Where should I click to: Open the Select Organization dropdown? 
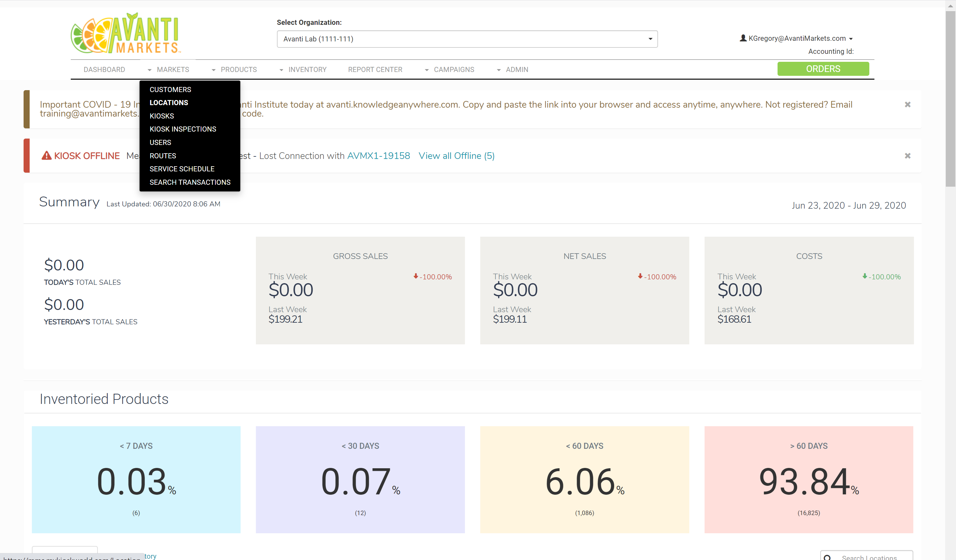(467, 39)
